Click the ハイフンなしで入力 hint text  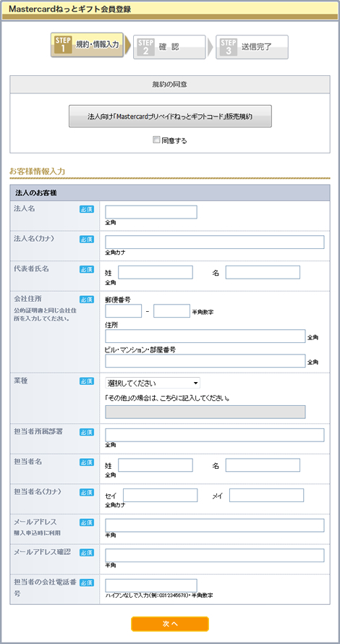pyautogui.click(x=159, y=595)
